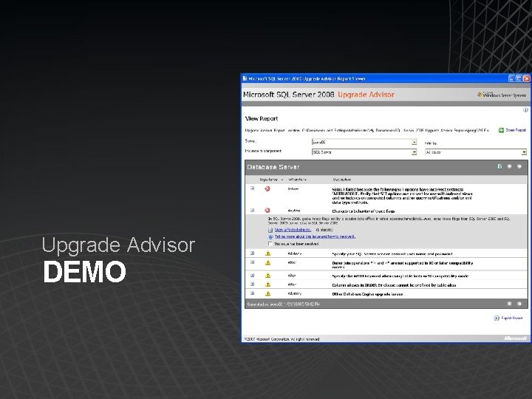The width and height of the screenshot is (532, 399).
Task: Click the Show affected objects link
Action: pyautogui.click(x=293, y=230)
